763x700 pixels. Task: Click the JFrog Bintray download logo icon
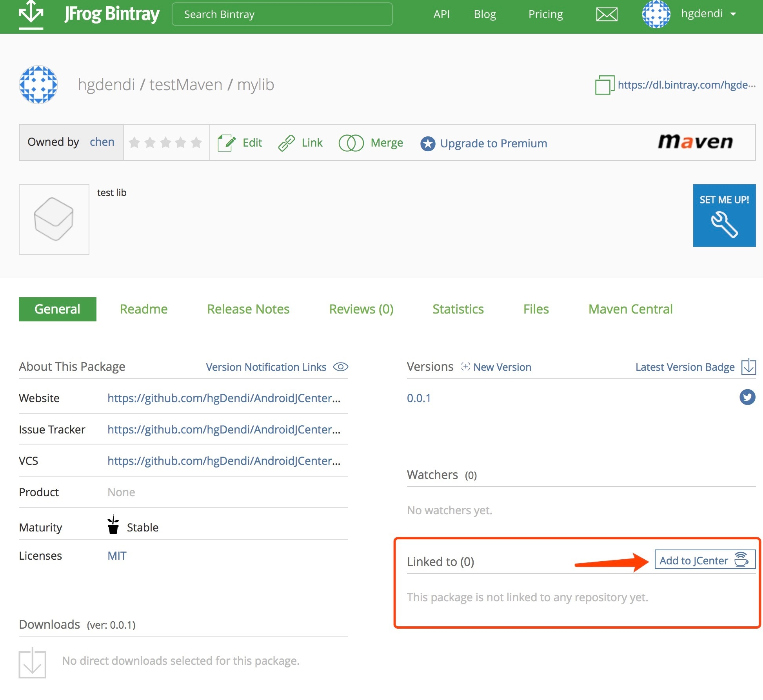pos(31,15)
